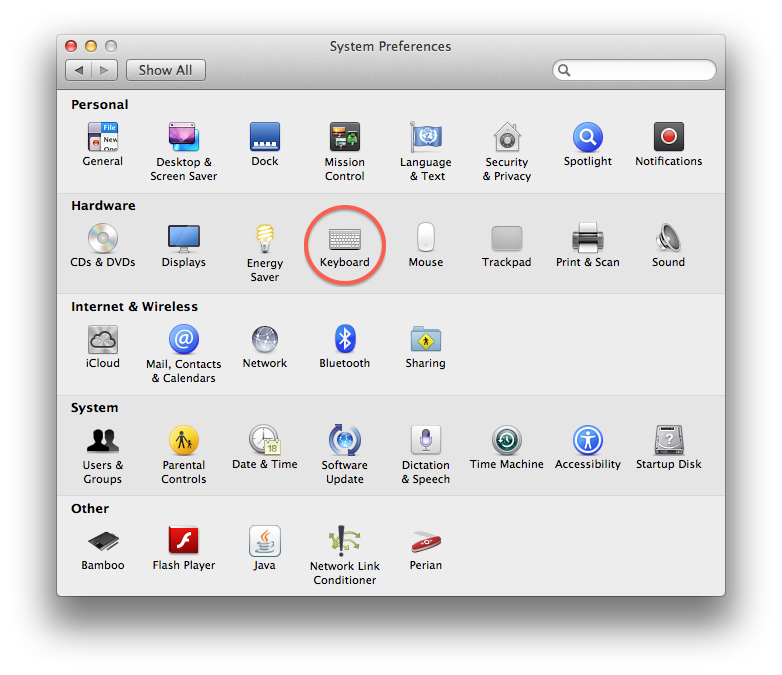This screenshot has height=675, width=782.
Task: Open Mission Control settings
Action: tap(344, 138)
